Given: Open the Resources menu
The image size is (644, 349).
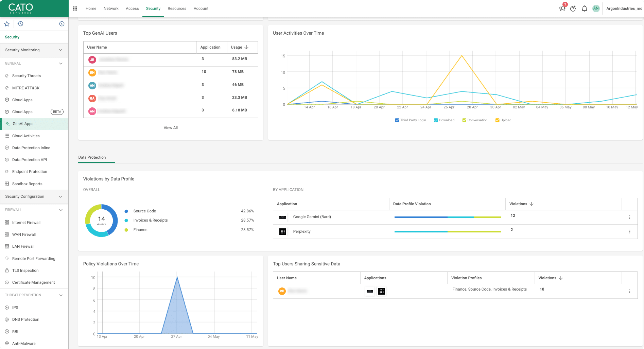Looking at the screenshot, I should (x=177, y=8).
